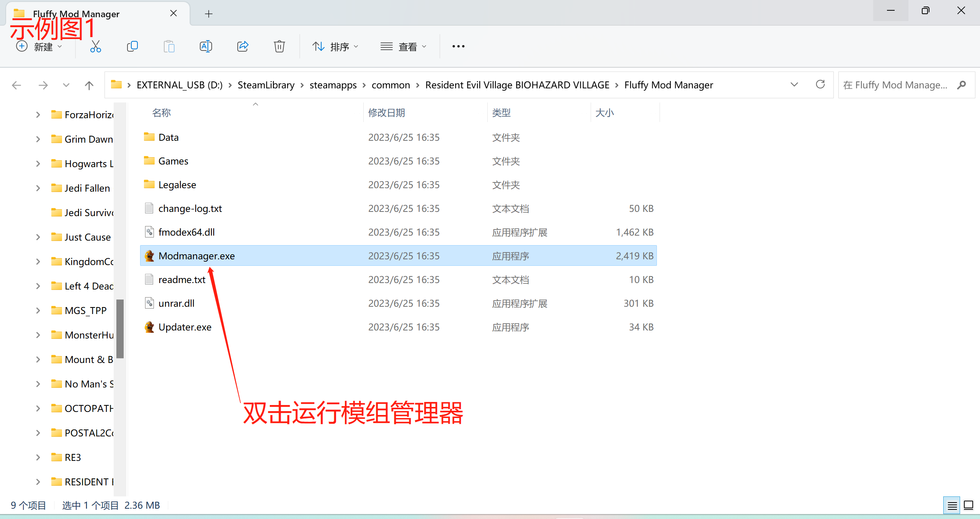Image resolution: width=980 pixels, height=519 pixels.
Task: Click the Rename icon in toolbar
Action: (x=206, y=47)
